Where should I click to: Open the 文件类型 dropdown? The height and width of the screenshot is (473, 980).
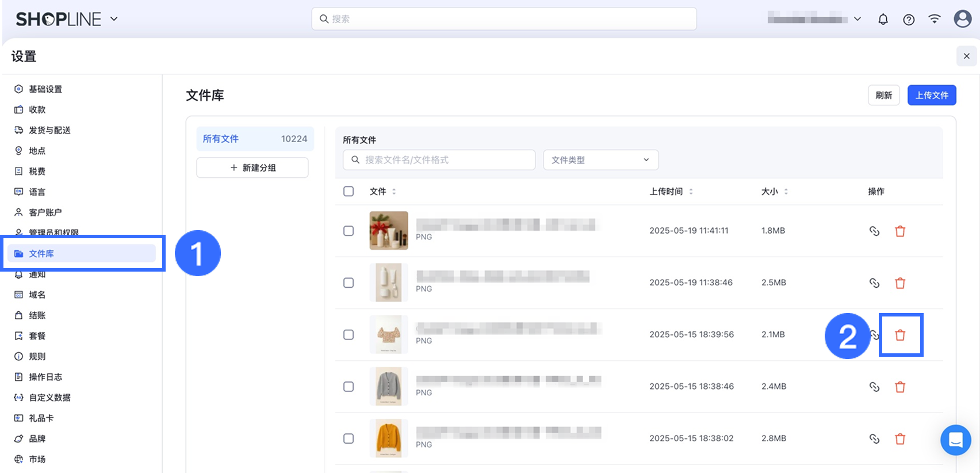coord(600,160)
